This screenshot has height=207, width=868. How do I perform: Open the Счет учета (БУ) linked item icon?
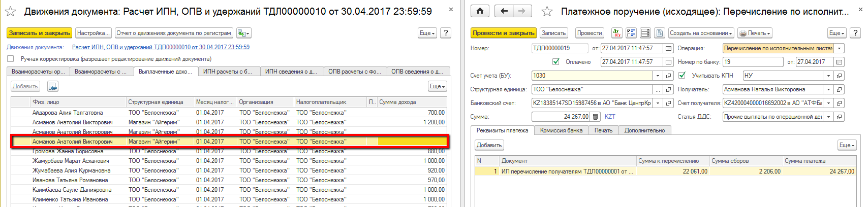click(x=669, y=76)
